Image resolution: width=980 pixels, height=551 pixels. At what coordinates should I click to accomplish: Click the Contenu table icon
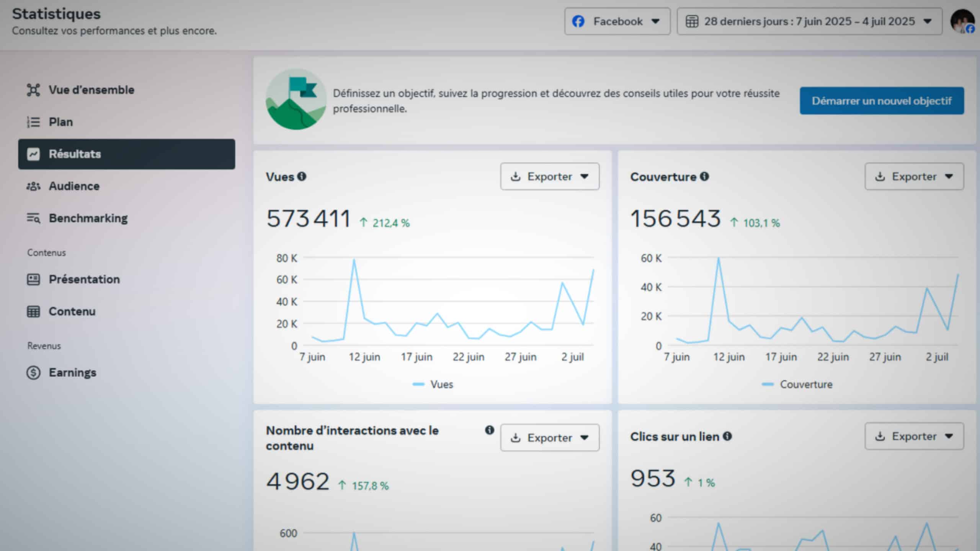33,311
